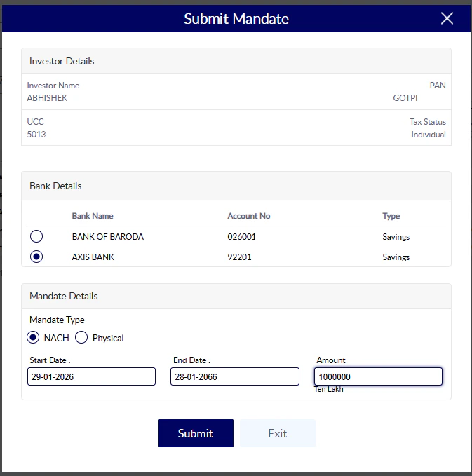The image size is (472, 476).
Task: Click the PAN value GOTPI
Action: (405, 97)
